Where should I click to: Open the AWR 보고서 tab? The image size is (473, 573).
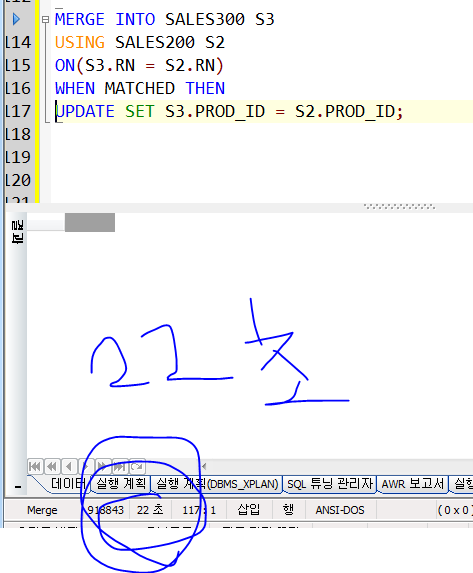413,484
